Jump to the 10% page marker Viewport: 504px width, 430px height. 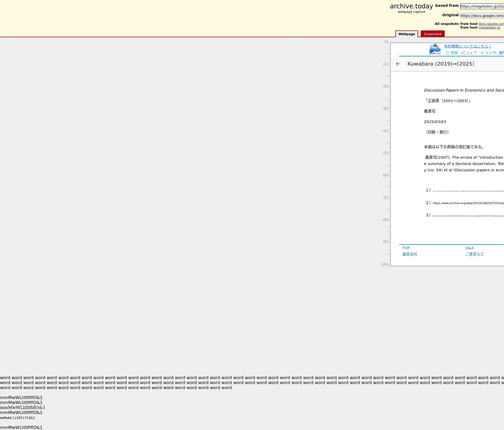(386, 64)
